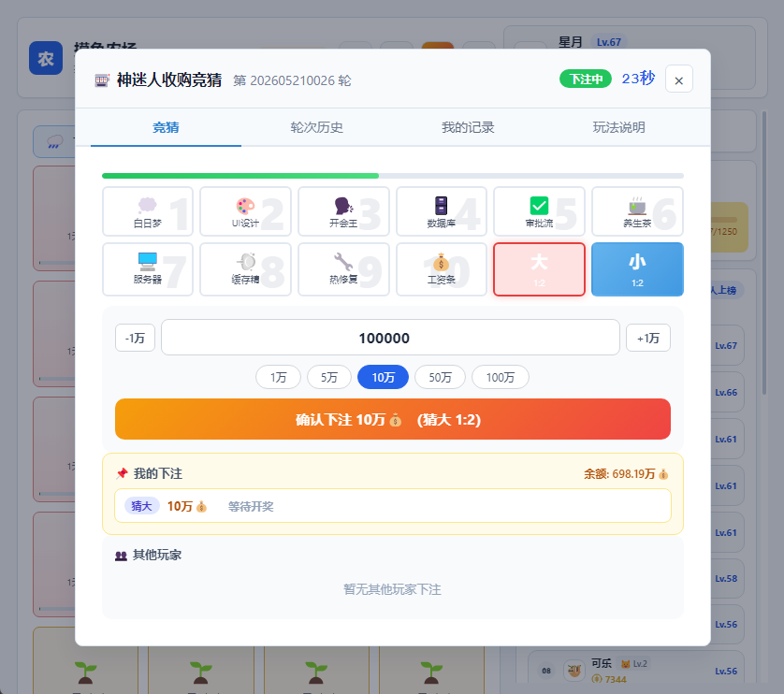Decrease bet with -1万 button
Image resolution: width=784 pixels, height=694 pixels.
pos(135,338)
